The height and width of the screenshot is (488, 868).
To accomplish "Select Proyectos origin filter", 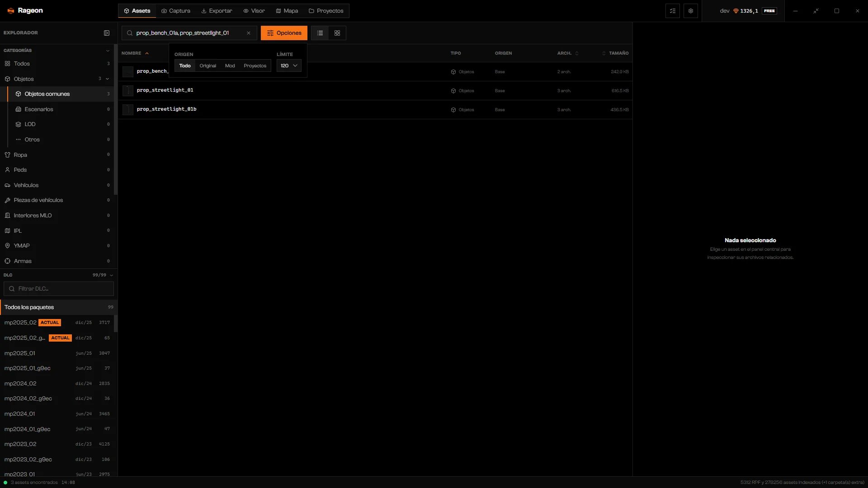I will pyautogui.click(x=255, y=66).
